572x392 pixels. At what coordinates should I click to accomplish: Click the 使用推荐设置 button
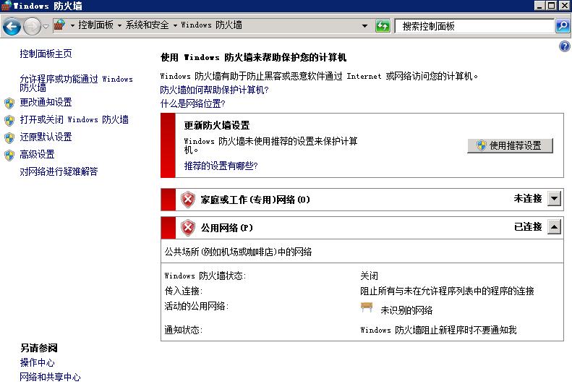tap(510, 145)
